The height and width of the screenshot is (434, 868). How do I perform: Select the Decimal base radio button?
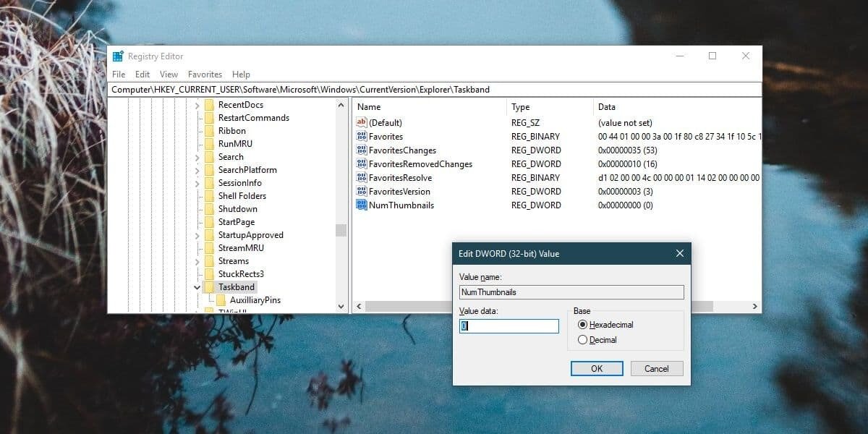tap(583, 340)
